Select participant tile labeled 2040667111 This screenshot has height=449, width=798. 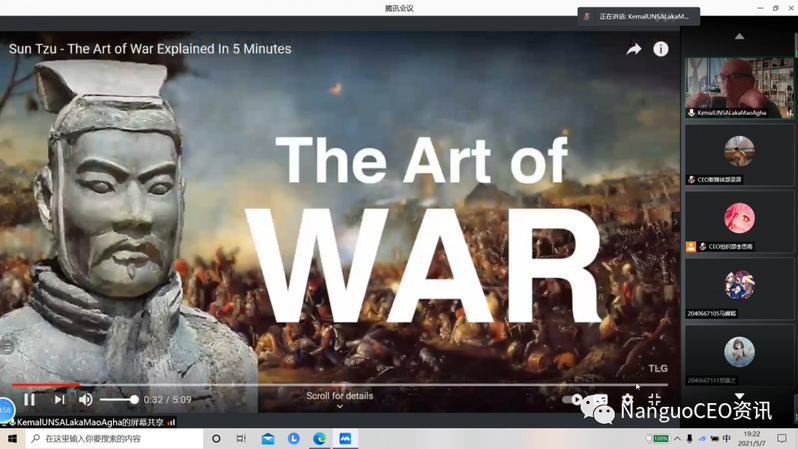point(739,355)
